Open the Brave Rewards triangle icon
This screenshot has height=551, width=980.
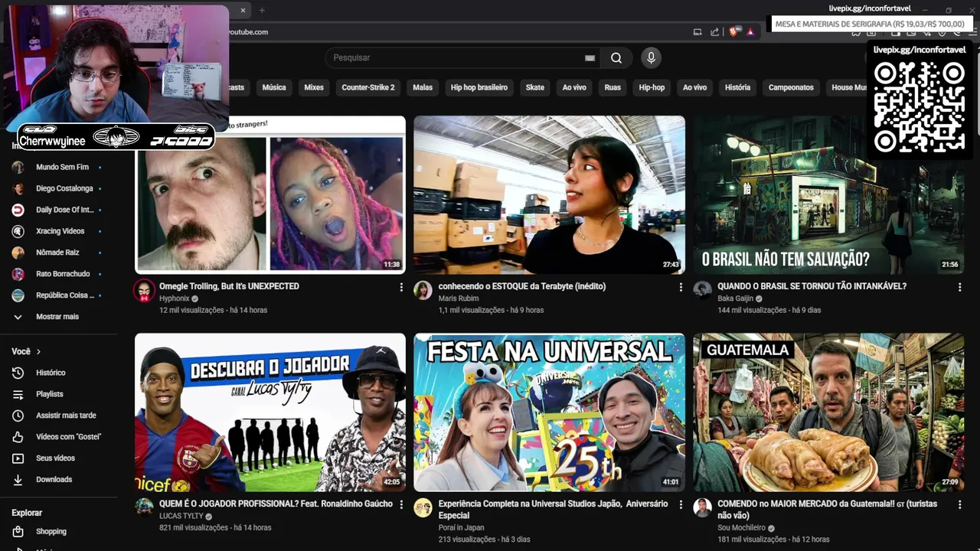(x=750, y=32)
